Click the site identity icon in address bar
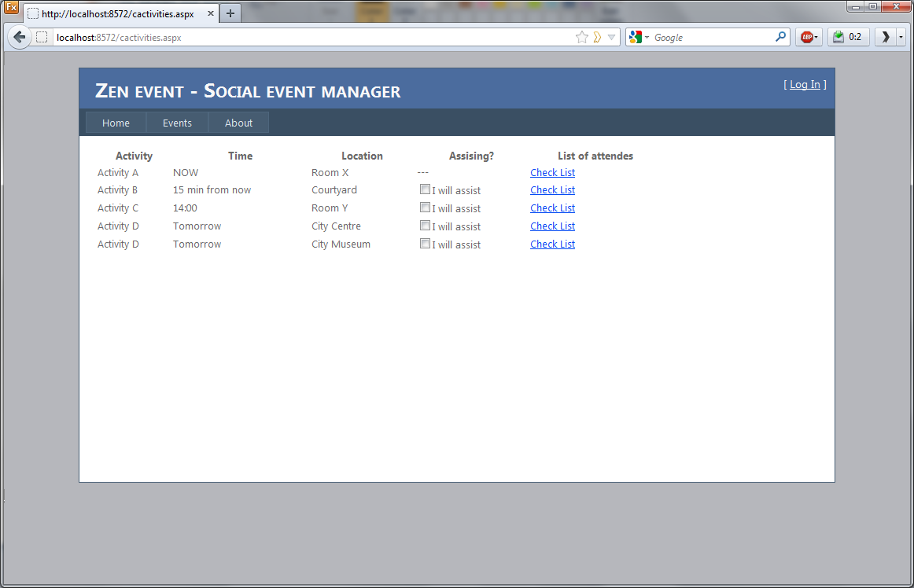This screenshot has width=914, height=588. (42, 37)
